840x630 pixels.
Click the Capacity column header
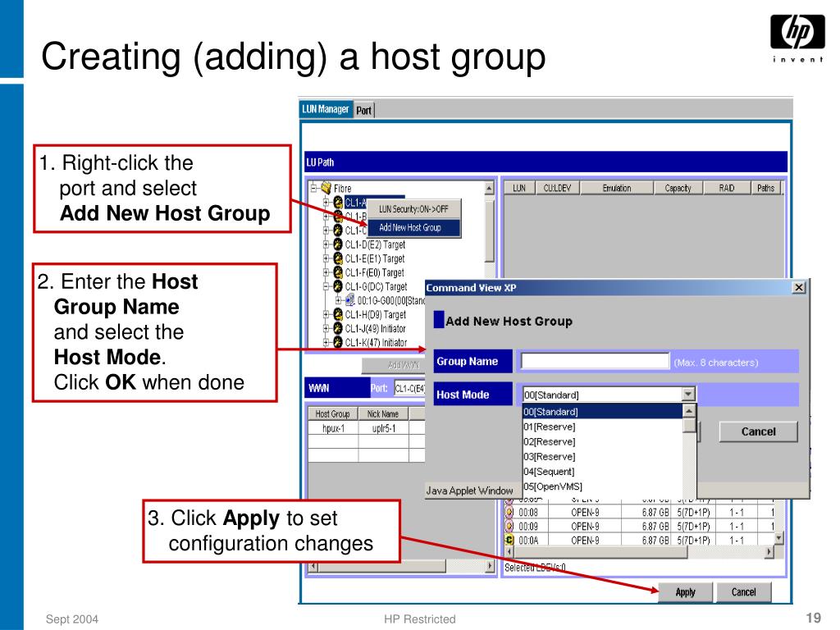(x=678, y=188)
